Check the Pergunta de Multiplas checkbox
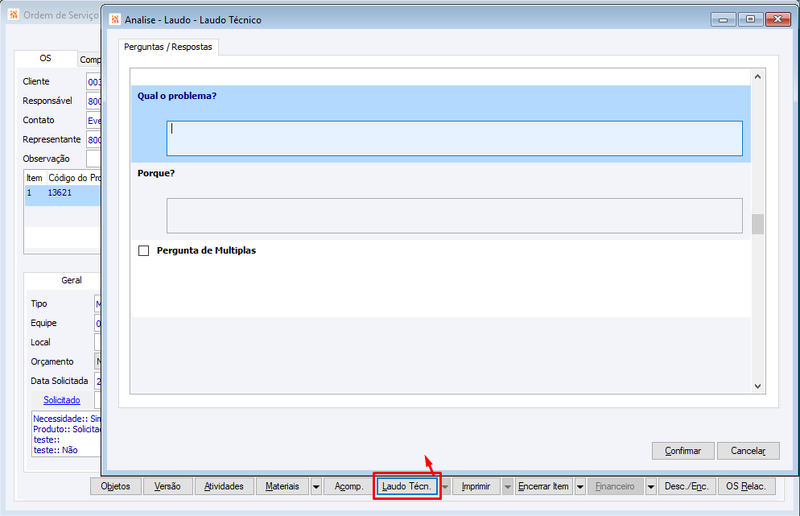 (144, 251)
